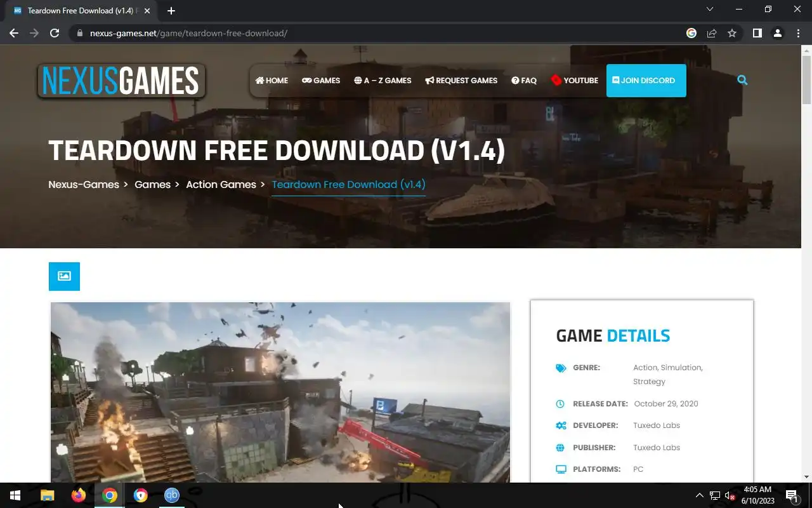The width and height of the screenshot is (812, 508).
Task: Open the YOUTUBE menu item
Action: [575, 81]
